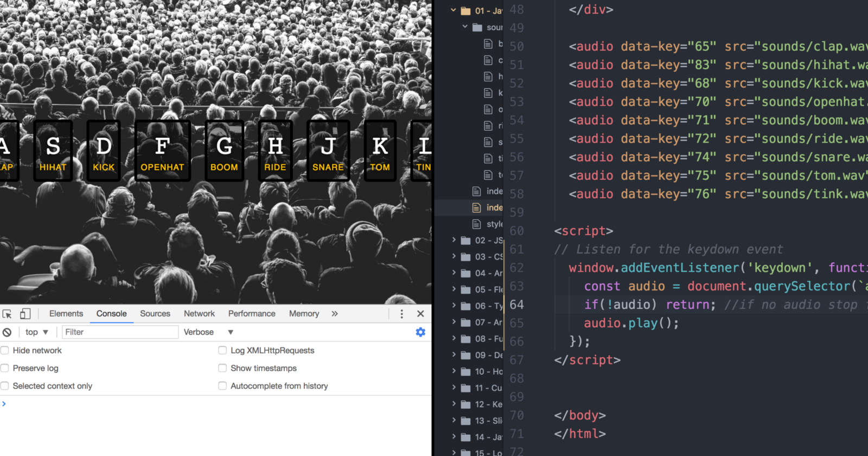Clear console with the ban icon
The width and height of the screenshot is (868, 456).
(x=7, y=332)
